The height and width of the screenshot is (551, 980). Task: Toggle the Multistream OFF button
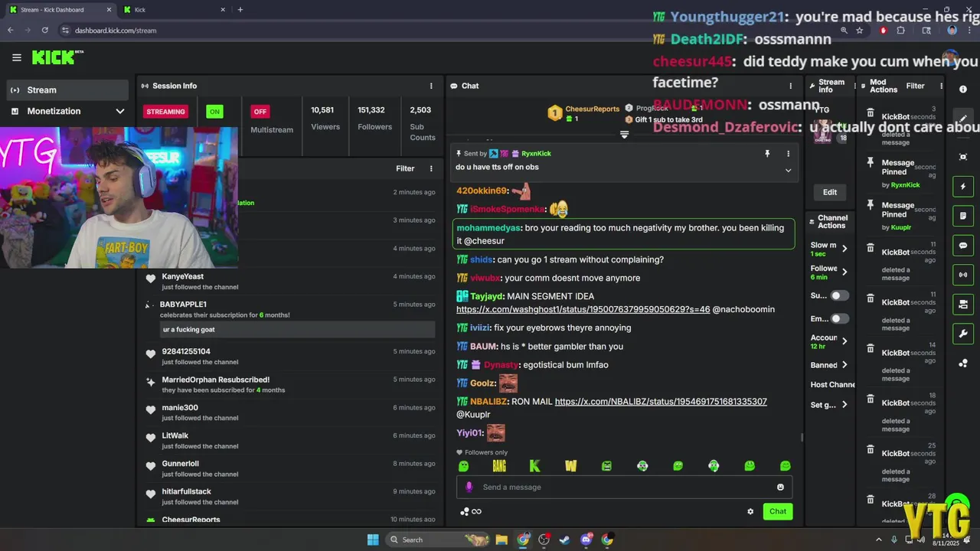point(260,112)
